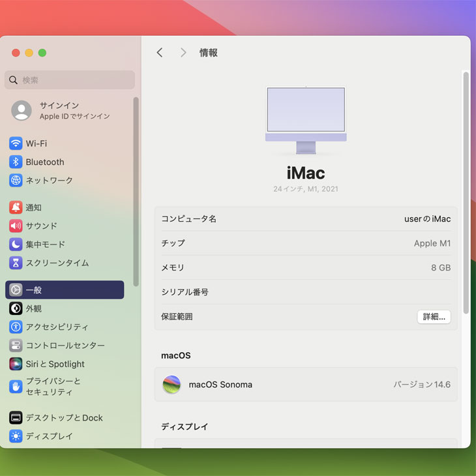Image resolution: width=476 pixels, height=476 pixels.
Task: Select the 集中モード moon icon
Action: pyautogui.click(x=16, y=245)
